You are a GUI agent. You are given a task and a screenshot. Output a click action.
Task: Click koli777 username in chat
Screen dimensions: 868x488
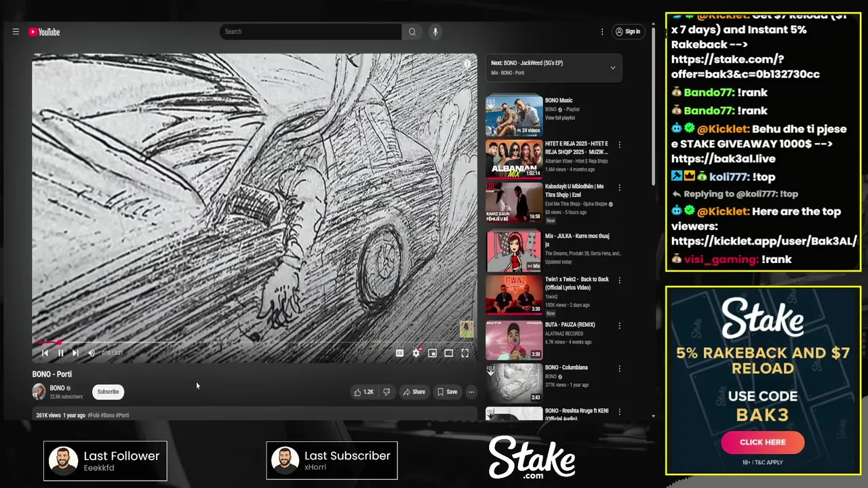(x=728, y=177)
